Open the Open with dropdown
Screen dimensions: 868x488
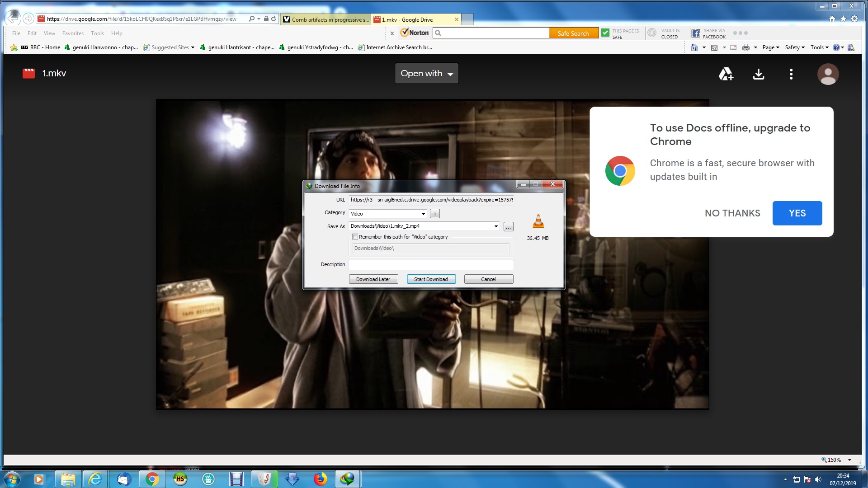(426, 73)
